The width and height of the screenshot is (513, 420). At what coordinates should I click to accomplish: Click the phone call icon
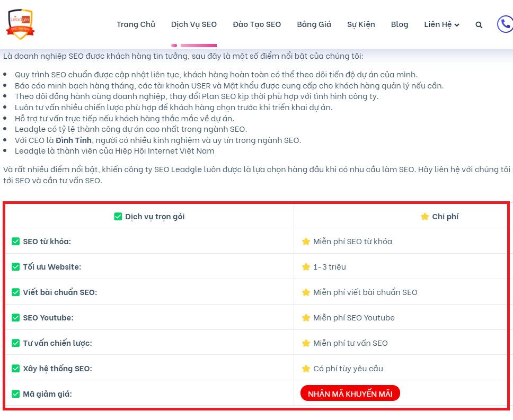click(x=505, y=24)
